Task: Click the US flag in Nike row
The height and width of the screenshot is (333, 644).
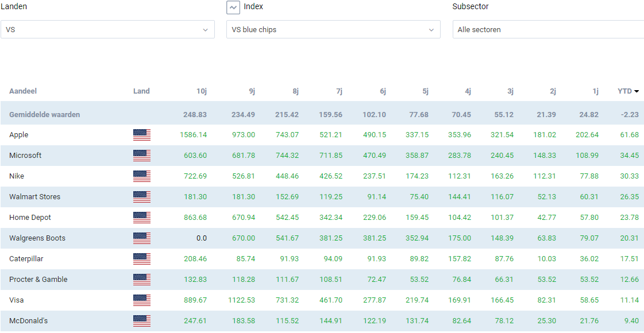Action: [142, 176]
